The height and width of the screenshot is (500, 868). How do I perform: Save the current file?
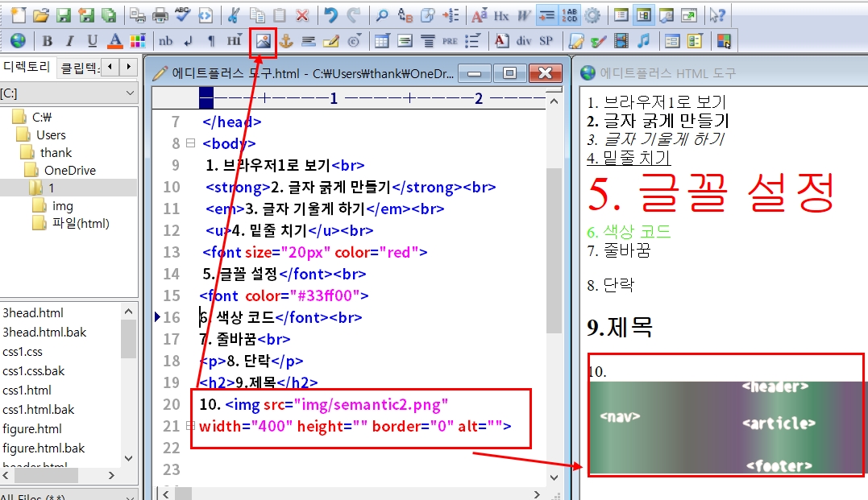[x=64, y=15]
